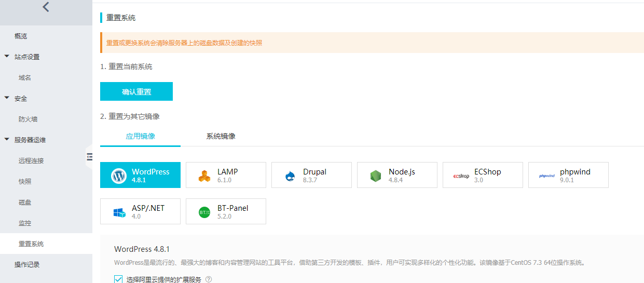Click the BT-Panel green circle icon

(x=204, y=212)
